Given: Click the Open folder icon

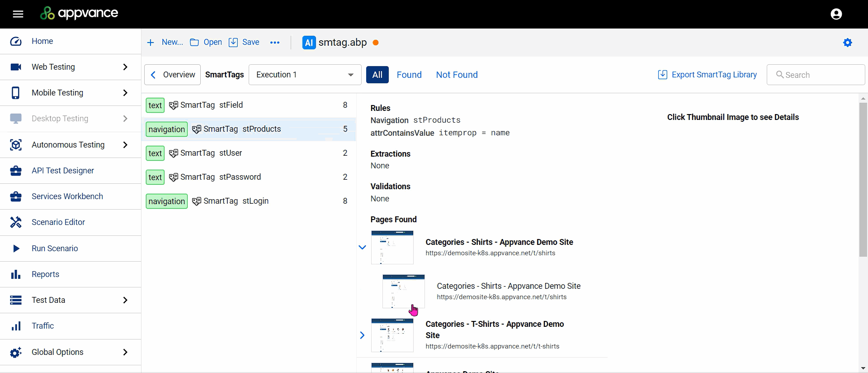Looking at the screenshot, I should [194, 43].
